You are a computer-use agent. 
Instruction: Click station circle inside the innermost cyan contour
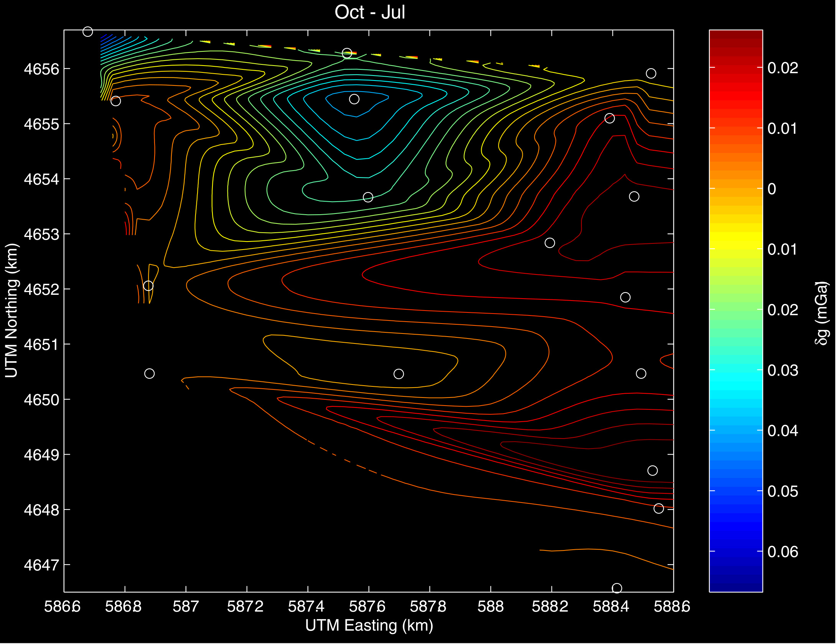[354, 99]
